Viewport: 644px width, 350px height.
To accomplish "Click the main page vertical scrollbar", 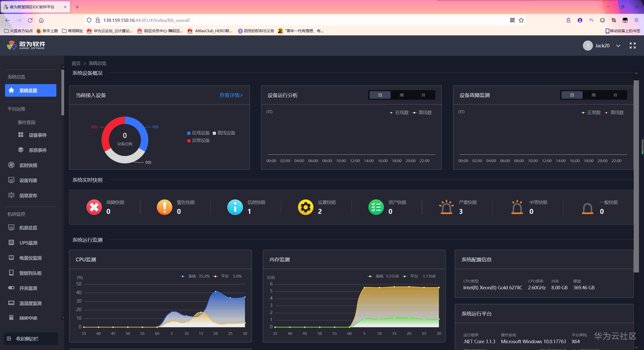I will point(636,176).
